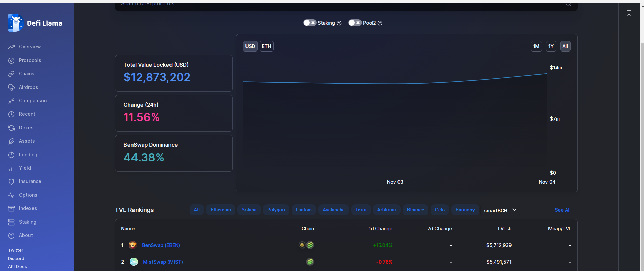Enable the Pool2 toggle
Image resolution: width=644 pixels, height=271 pixels.
355,23
